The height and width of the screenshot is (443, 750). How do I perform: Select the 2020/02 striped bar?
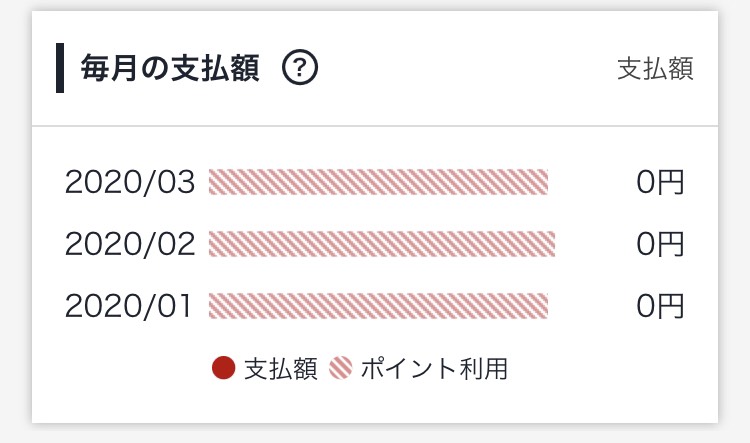(x=382, y=244)
